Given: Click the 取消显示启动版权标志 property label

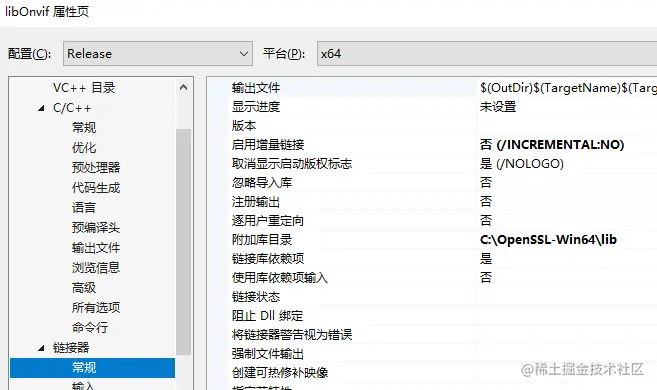Looking at the screenshot, I should pos(292,164).
